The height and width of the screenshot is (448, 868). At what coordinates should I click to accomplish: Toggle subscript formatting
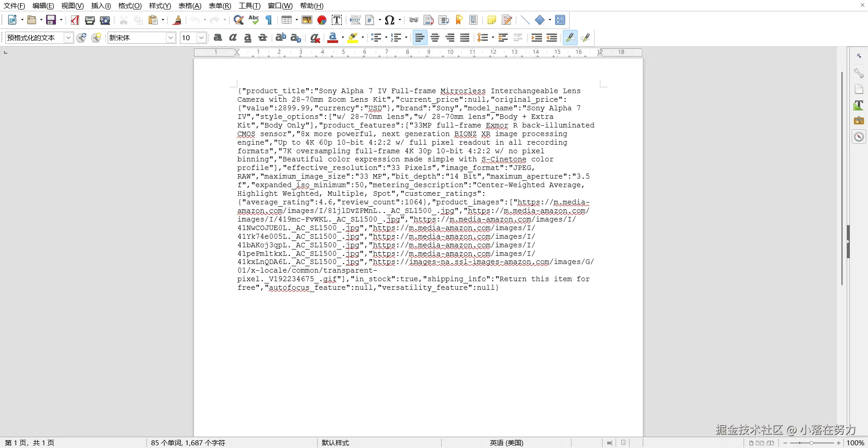point(296,38)
